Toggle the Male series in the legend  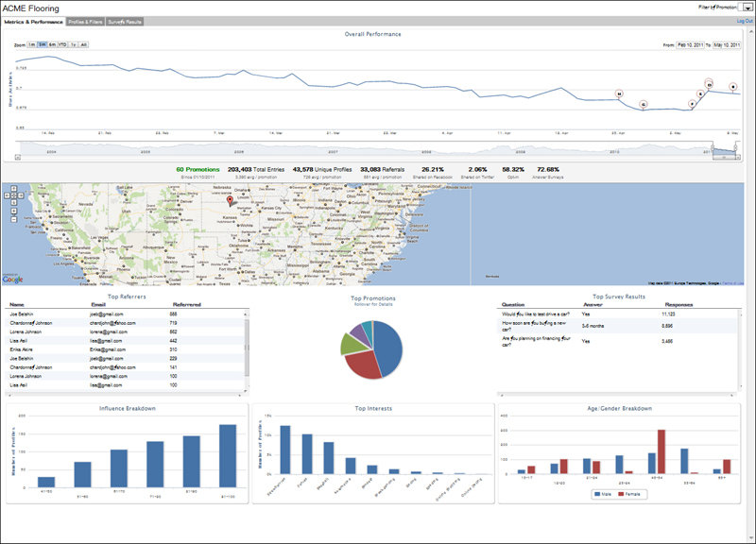coord(603,494)
